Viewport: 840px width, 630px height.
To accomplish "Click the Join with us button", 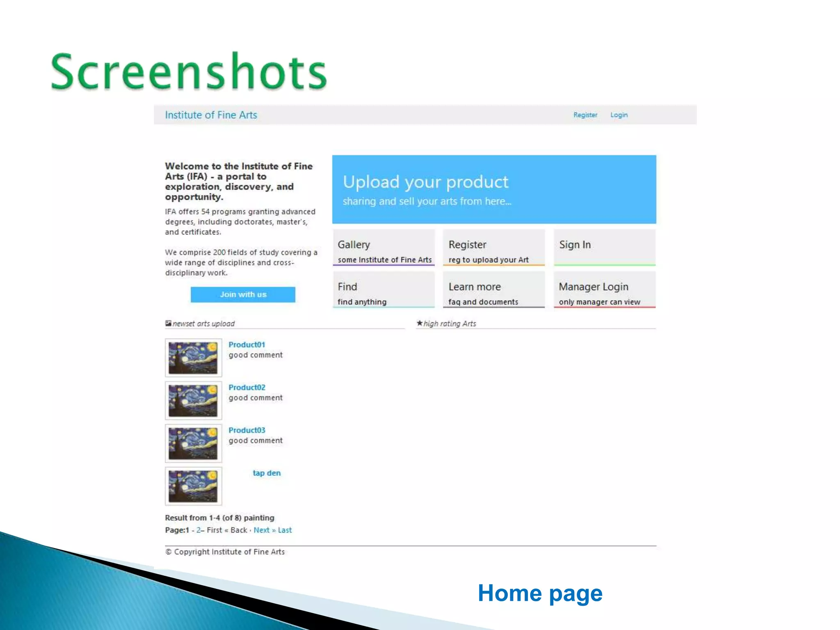I will click(243, 294).
